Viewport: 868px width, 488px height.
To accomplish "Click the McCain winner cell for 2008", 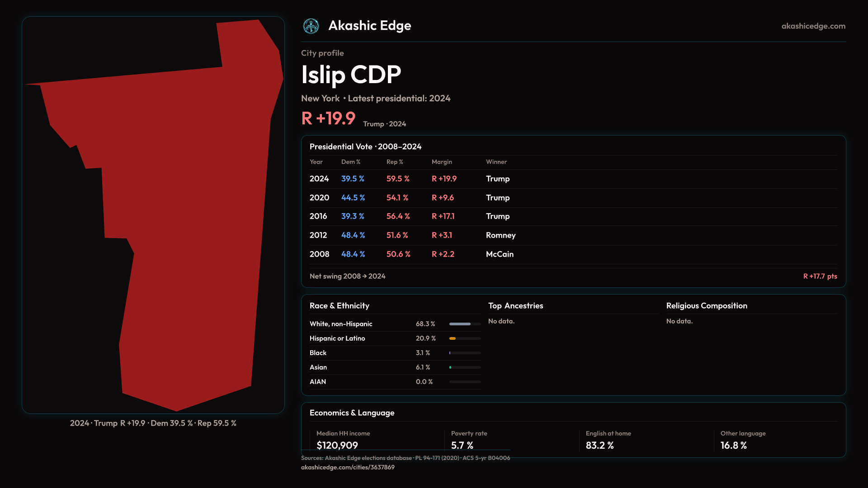I will pos(500,254).
